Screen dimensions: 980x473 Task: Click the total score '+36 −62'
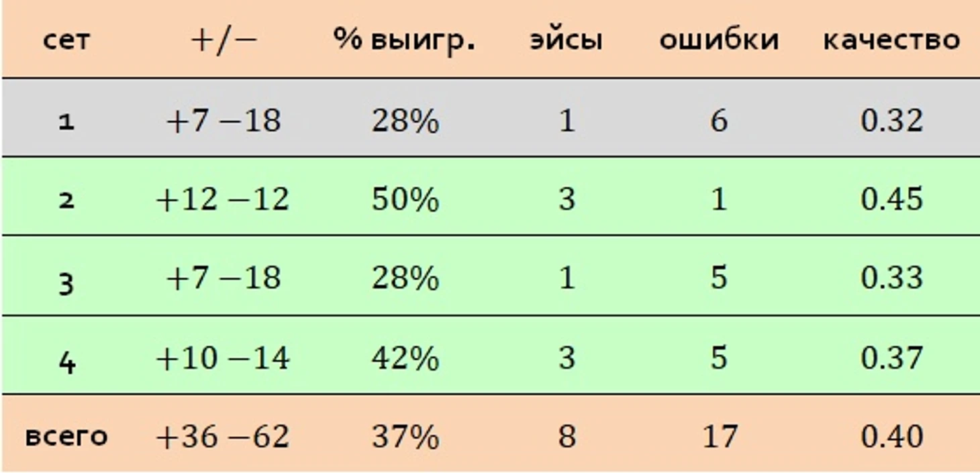[222, 437]
